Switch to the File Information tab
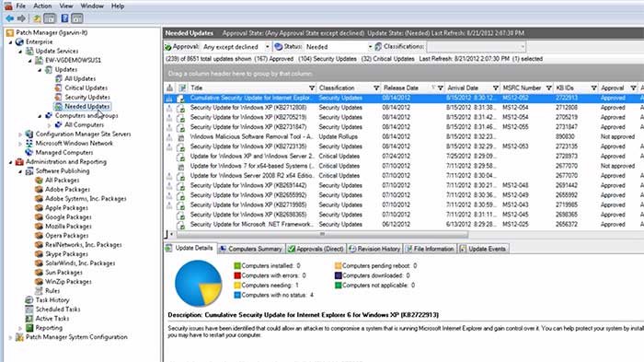Viewport: 644px width, 362px height. pos(430,249)
